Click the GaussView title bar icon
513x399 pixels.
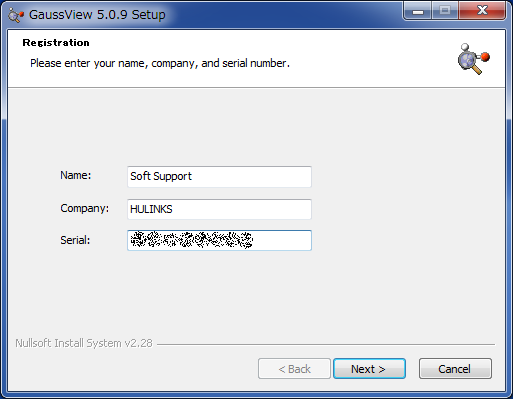16,15
